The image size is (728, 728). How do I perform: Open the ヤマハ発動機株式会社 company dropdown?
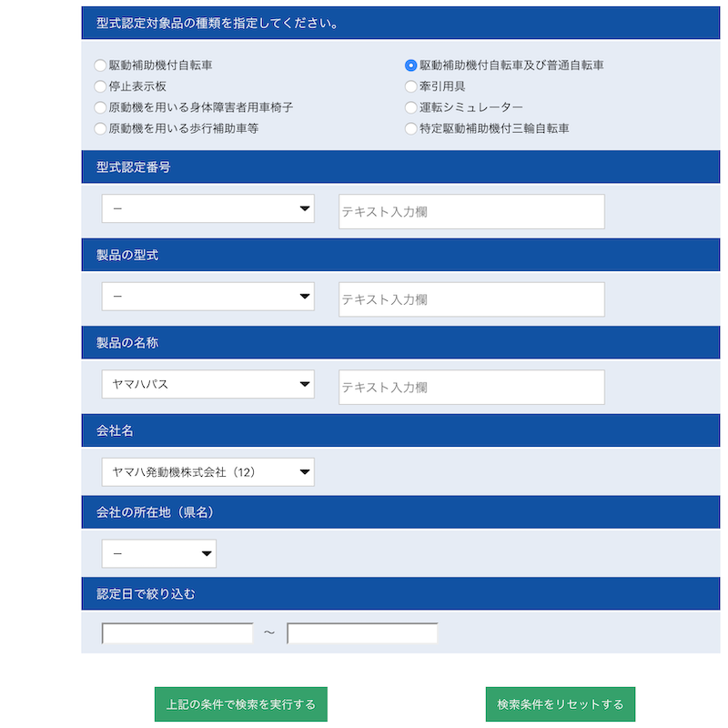pyautogui.click(x=207, y=472)
